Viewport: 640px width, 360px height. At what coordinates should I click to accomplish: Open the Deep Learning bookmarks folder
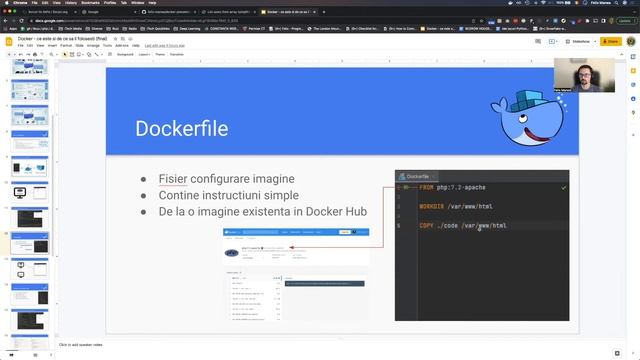(x=187, y=29)
